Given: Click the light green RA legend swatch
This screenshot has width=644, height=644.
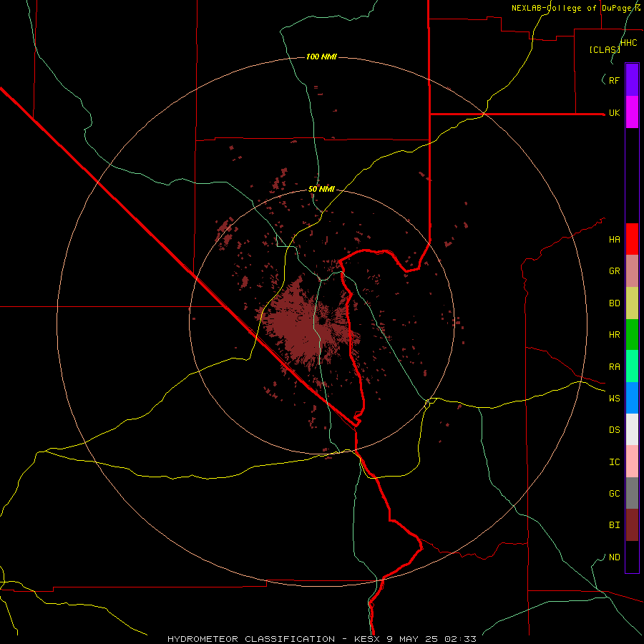Looking at the screenshot, I should tap(632, 366).
